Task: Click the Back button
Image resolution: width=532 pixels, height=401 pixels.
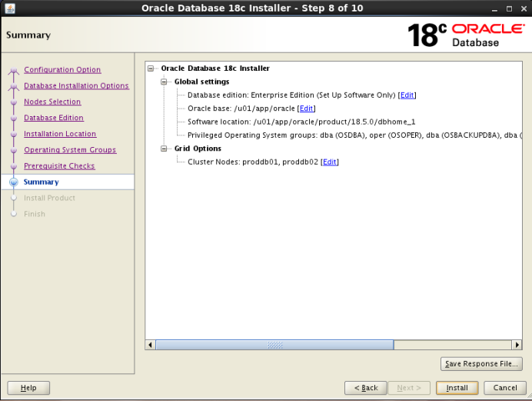Action: pos(366,388)
